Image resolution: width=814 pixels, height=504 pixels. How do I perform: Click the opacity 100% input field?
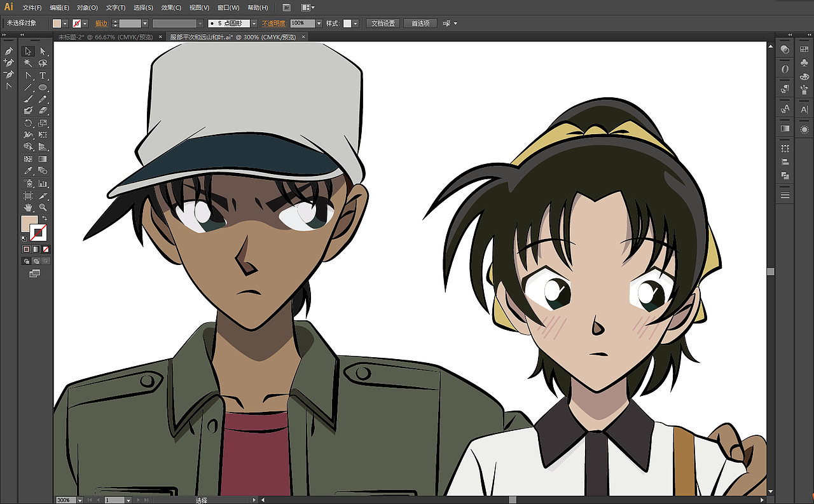tap(303, 24)
